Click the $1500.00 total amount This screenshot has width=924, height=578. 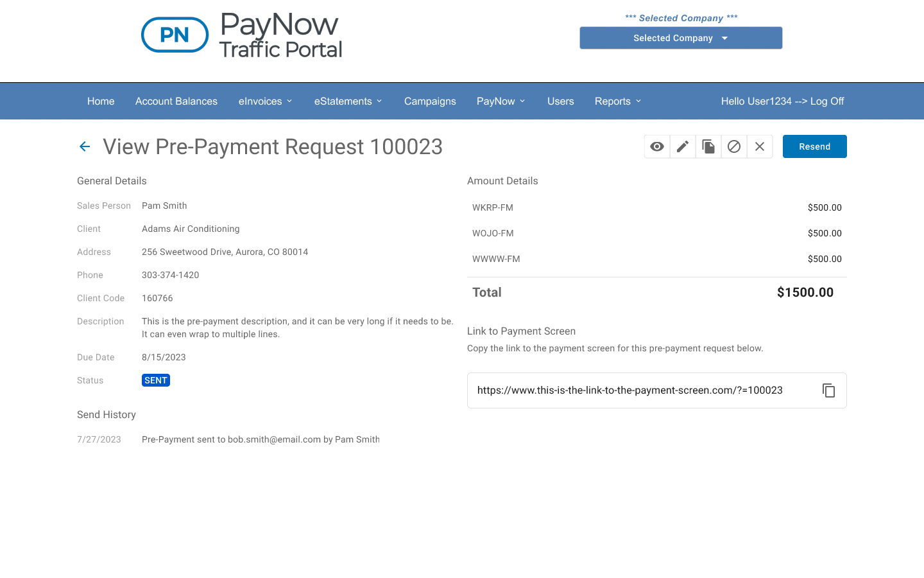click(805, 292)
